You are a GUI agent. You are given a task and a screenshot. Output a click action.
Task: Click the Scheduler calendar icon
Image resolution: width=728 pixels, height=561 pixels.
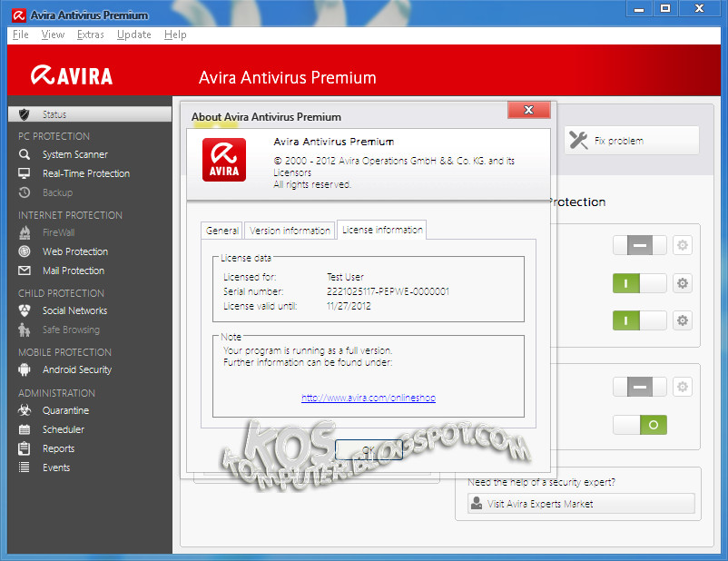pos(25,429)
